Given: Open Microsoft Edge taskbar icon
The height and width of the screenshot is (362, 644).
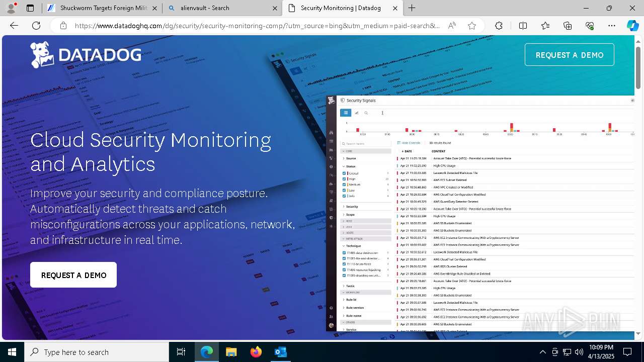Looking at the screenshot, I should (x=207, y=352).
